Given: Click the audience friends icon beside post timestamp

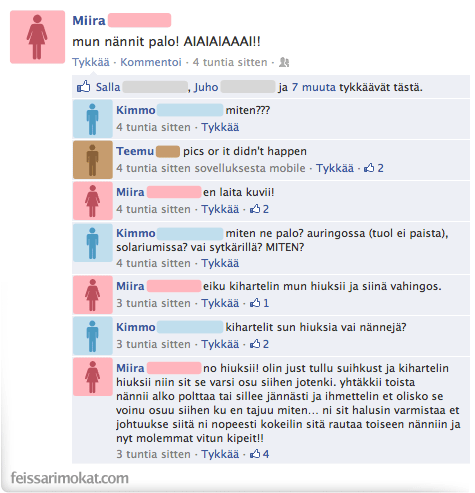Looking at the screenshot, I should click(284, 62).
